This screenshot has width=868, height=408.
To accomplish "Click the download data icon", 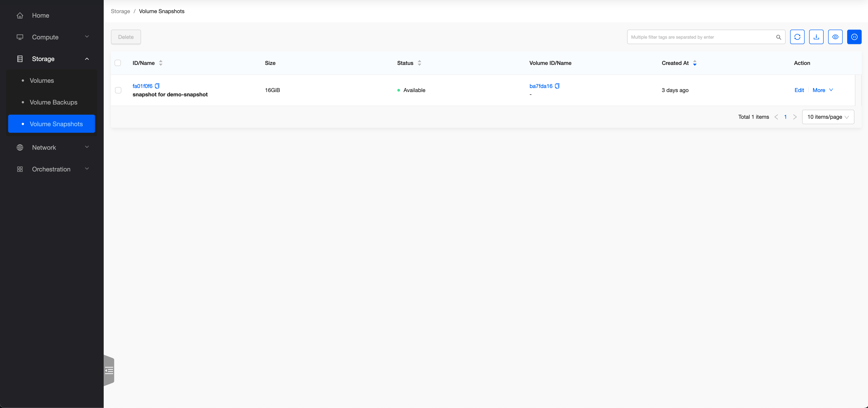I will point(816,37).
